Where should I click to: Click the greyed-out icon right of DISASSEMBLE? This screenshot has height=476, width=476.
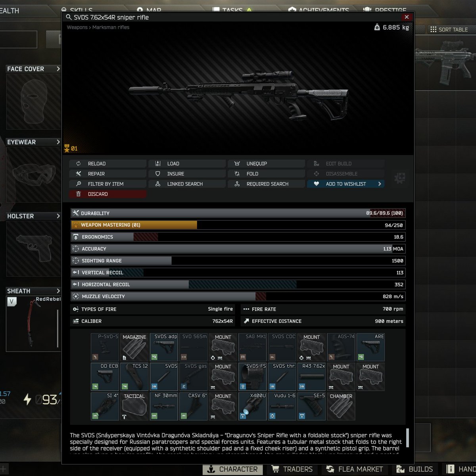[x=400, y=178]
